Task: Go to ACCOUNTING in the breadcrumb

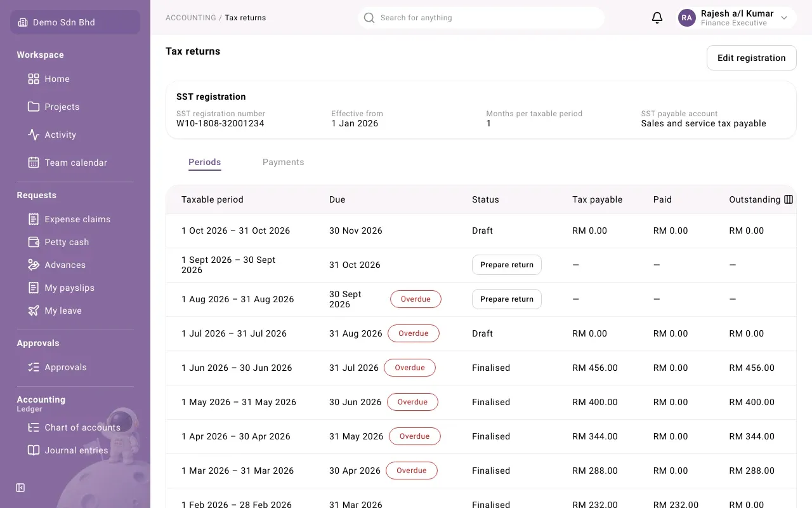Action: 190,18
